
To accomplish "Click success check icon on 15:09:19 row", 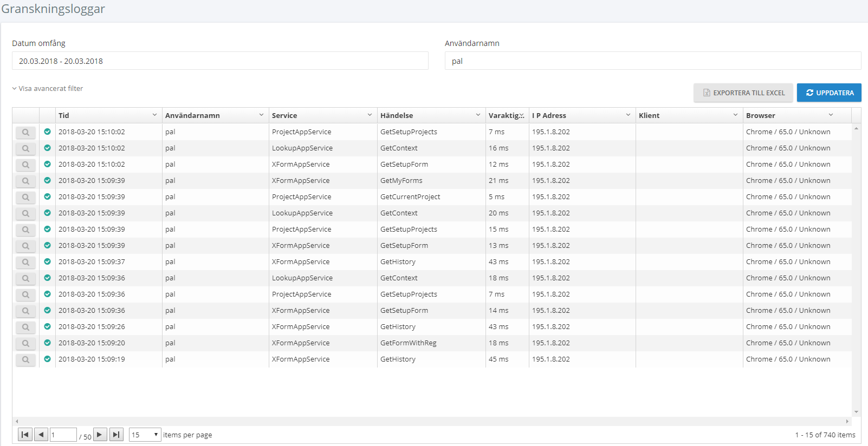I will tap(47, 359).
